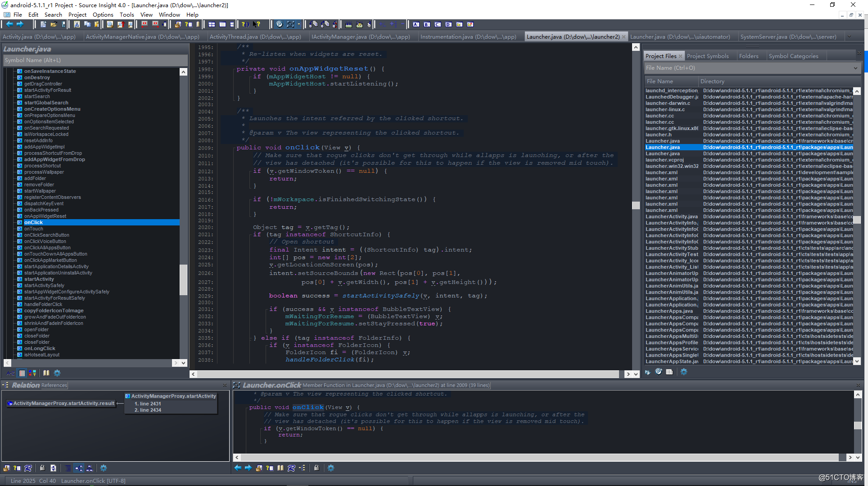Lock the Relation window with padlock icon
Viewport: 868px width, 486px height.
click(42, 468)
